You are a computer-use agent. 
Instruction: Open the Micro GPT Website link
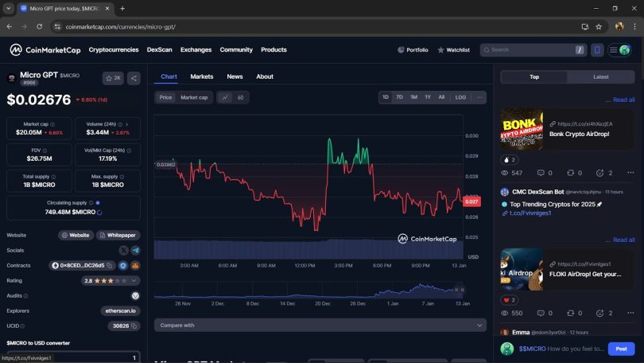76,235
